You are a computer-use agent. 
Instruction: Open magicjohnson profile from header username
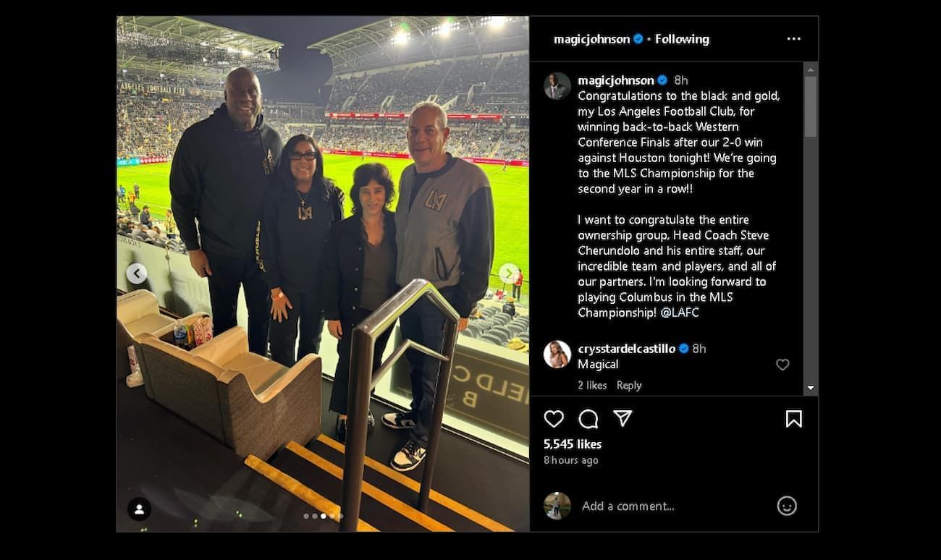[x=591, y=39]
